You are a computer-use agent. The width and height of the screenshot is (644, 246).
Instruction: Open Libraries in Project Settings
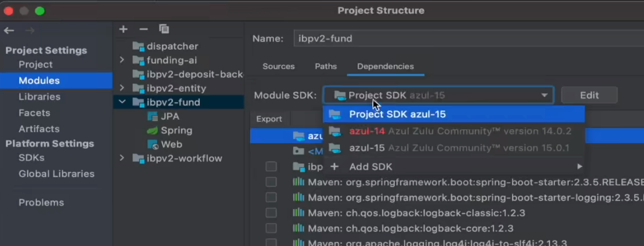[39, 97]
